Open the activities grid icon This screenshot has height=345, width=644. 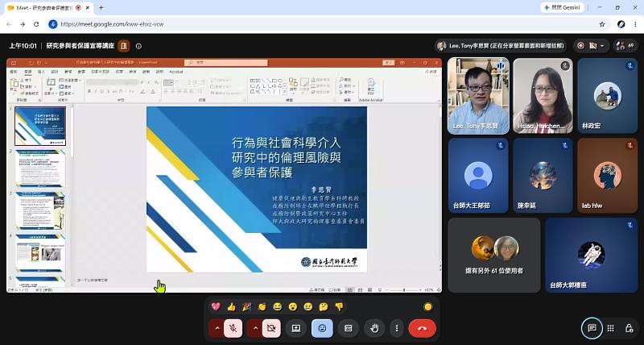611,328
